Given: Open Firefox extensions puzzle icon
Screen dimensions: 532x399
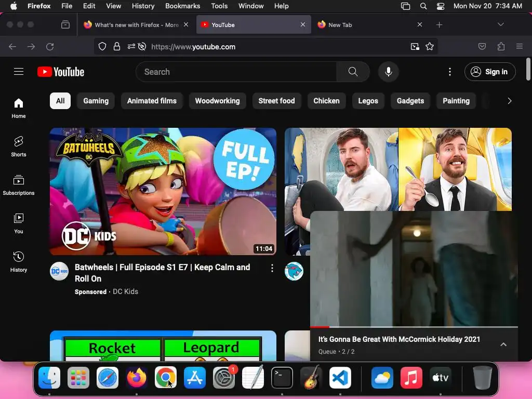Looking at the screenshot, I should pyautogui.click(x=501, y=46).
